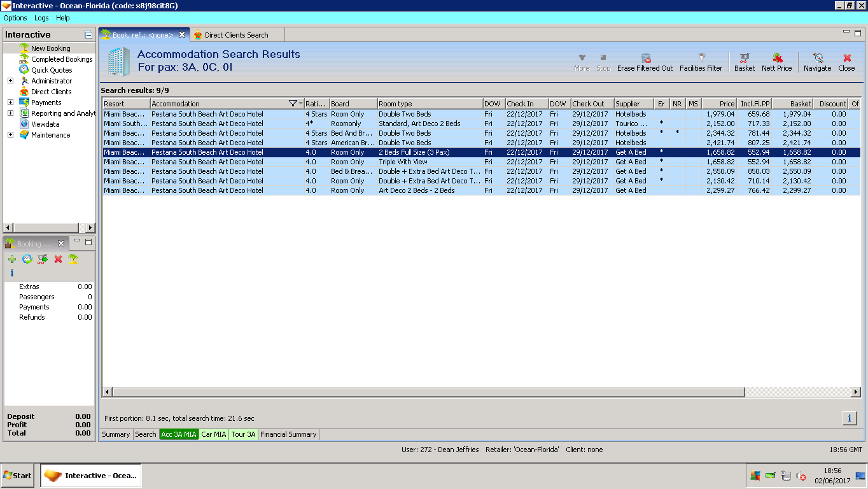Maximize the Booking panel
This screenshot has width=868, height=489.
[x=88, y=242]
